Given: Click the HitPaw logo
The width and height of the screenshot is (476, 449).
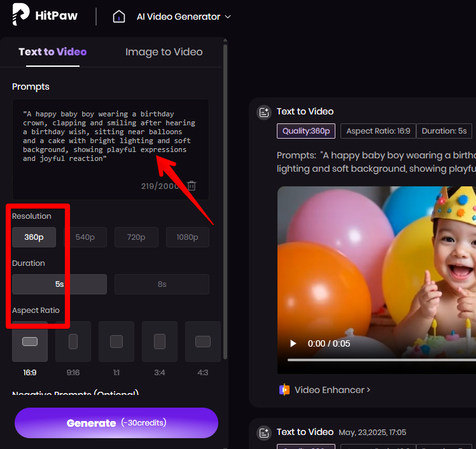Looking at the screenshot, I should [45, 15].
